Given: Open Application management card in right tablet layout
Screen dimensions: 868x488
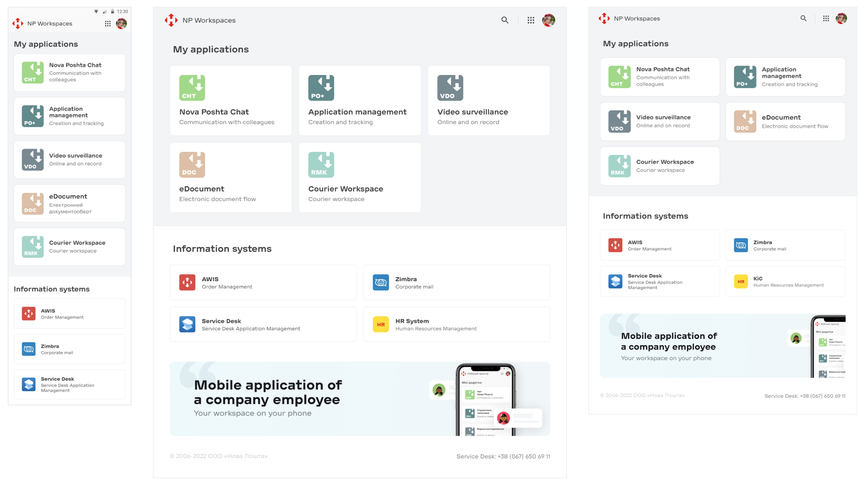Looking at the screenshot, I should coord(786,77).
